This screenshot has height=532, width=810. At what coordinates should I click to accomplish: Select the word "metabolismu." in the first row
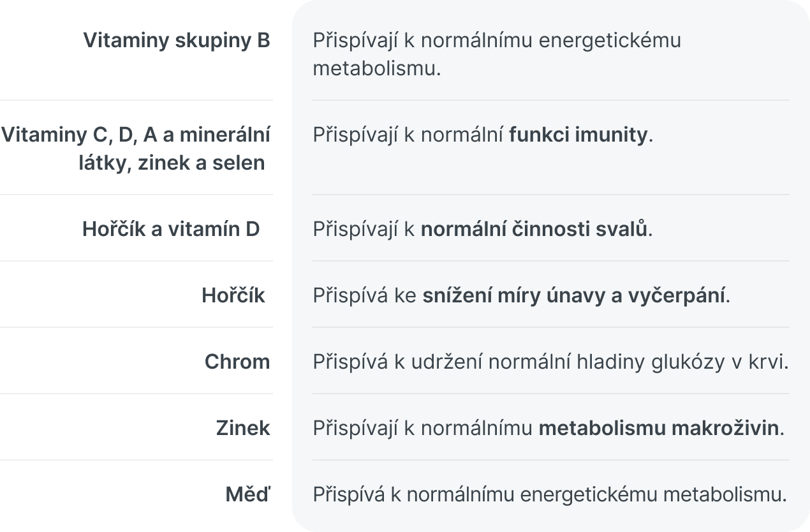point(377,68)
